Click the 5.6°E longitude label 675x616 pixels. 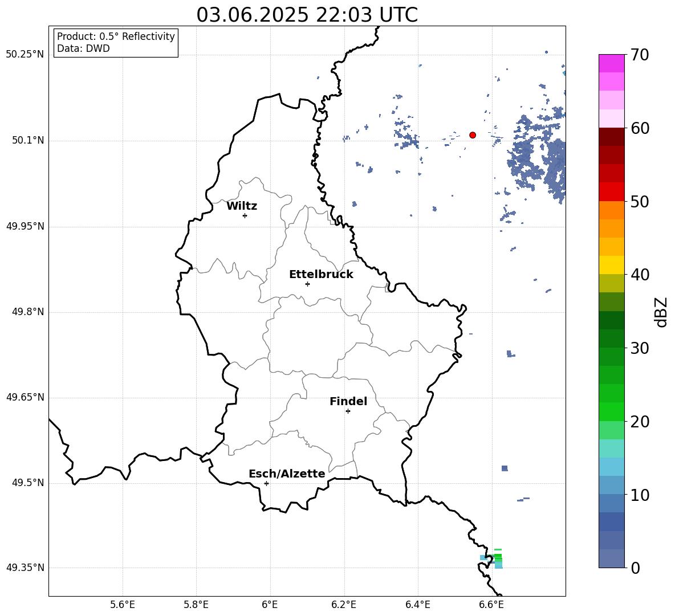(123, 605)
